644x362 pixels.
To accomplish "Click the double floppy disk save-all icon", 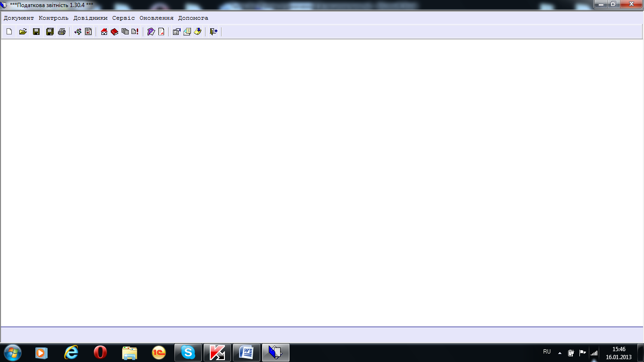I will [50, 32].
